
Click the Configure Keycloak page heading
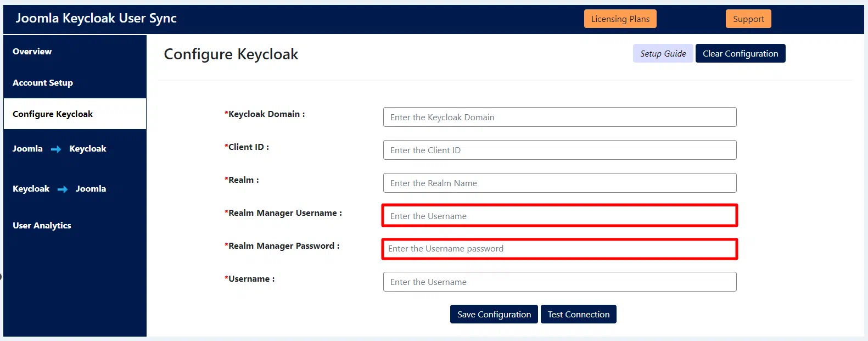231,54
